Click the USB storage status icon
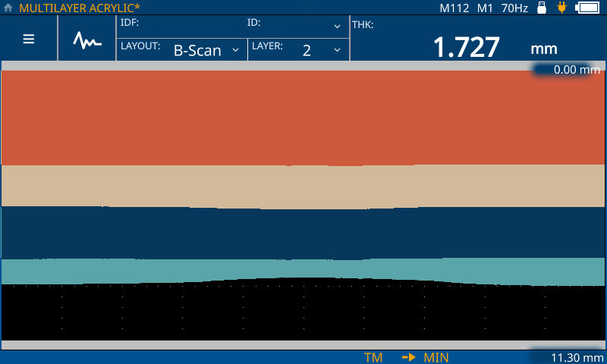 tap(542, 8)
